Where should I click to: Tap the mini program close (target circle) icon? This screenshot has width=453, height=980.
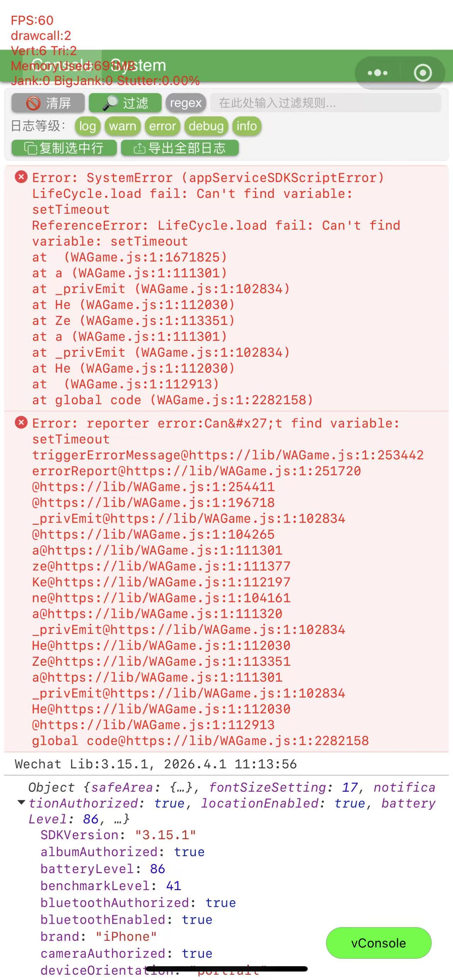(x=423, y=73)
